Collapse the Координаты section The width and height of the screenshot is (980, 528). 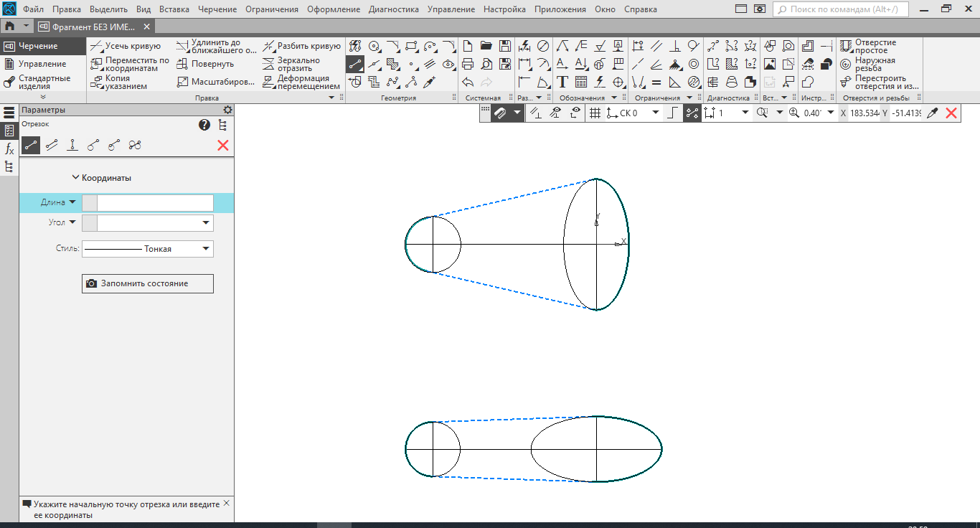tap(102, 178)
